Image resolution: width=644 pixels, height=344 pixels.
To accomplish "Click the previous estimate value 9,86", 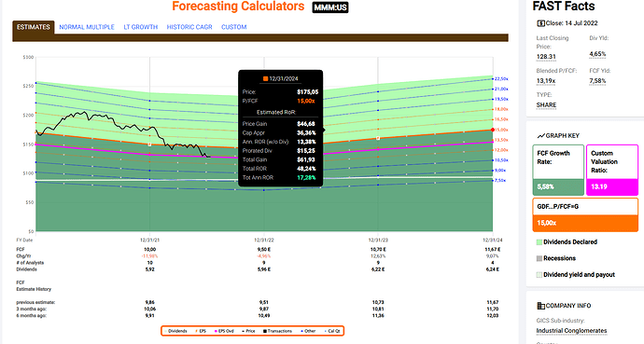I will [150, 302].
